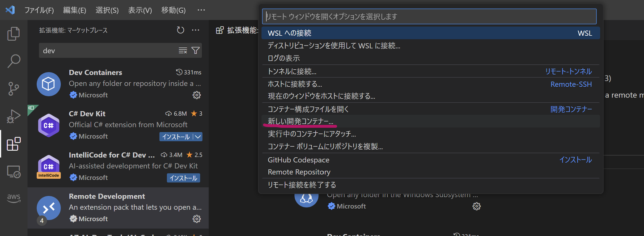Screen dimensions: 644x236
Task: Open the 表示(V) menu
Action: [x=140, y=10]
